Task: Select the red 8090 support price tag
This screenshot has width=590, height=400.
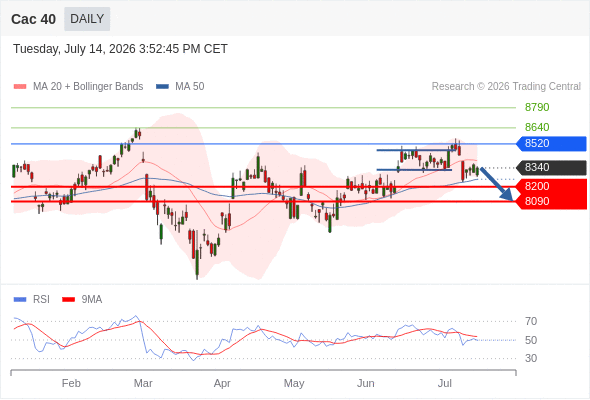Action: 551,201
